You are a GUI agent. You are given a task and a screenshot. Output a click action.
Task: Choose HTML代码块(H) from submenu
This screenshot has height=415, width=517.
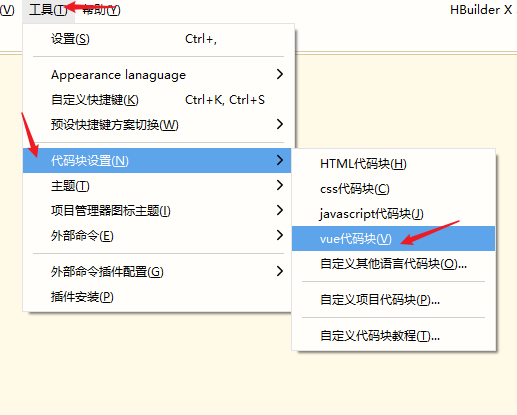(393, 164)
